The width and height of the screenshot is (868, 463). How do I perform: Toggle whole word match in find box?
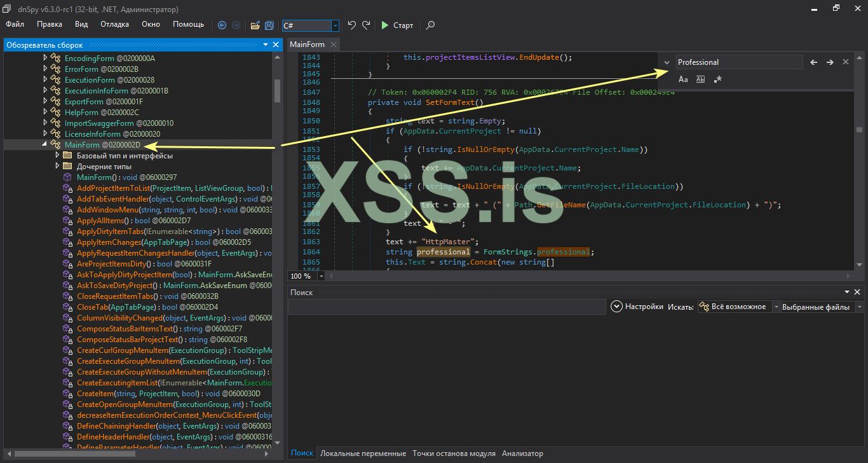click(x=700, y=79)
